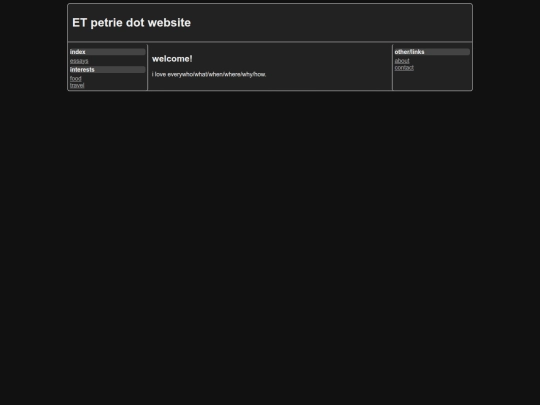Open the food link

75,79
